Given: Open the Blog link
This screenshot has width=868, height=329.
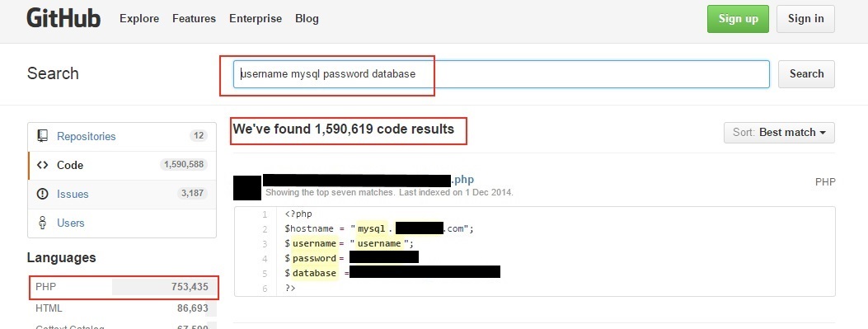Looking at the screenshot, I should click(x=307, y=19).
